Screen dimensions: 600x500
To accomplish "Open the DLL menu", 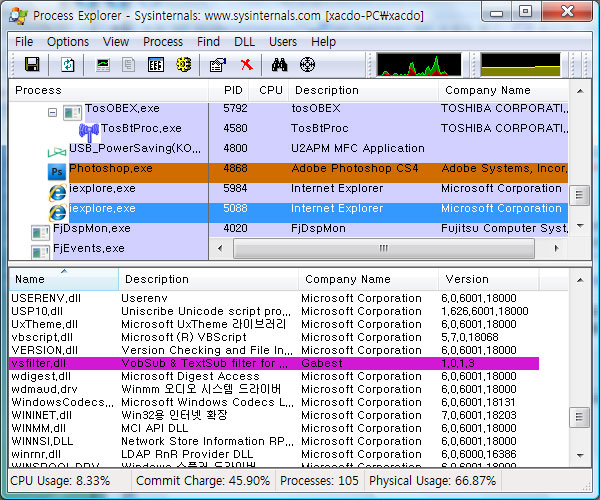I will tap(244, 41).
